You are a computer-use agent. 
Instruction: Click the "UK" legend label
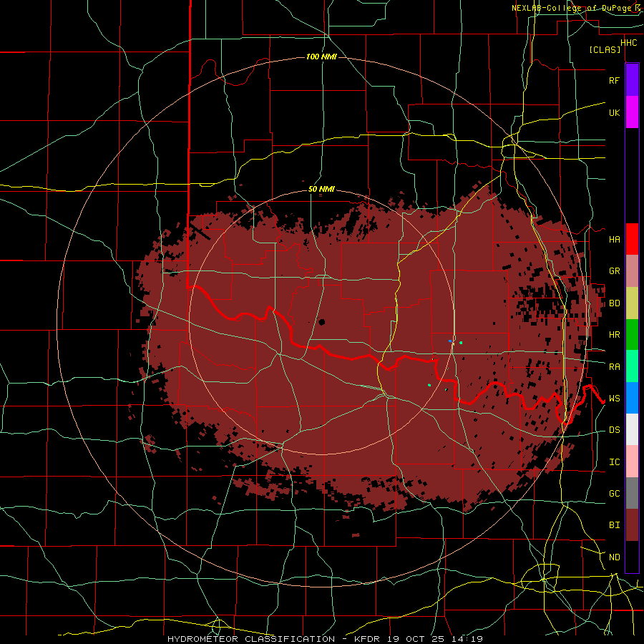pos(614,112)
